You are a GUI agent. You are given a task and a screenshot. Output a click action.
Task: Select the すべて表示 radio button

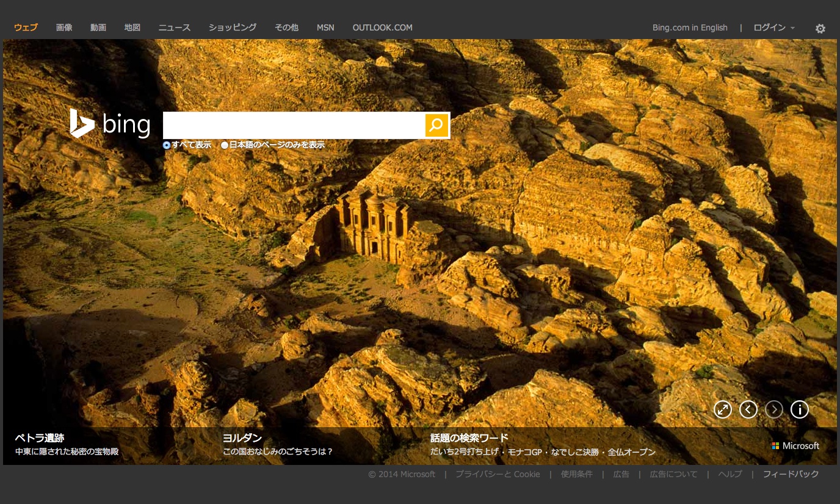point(167,145)
